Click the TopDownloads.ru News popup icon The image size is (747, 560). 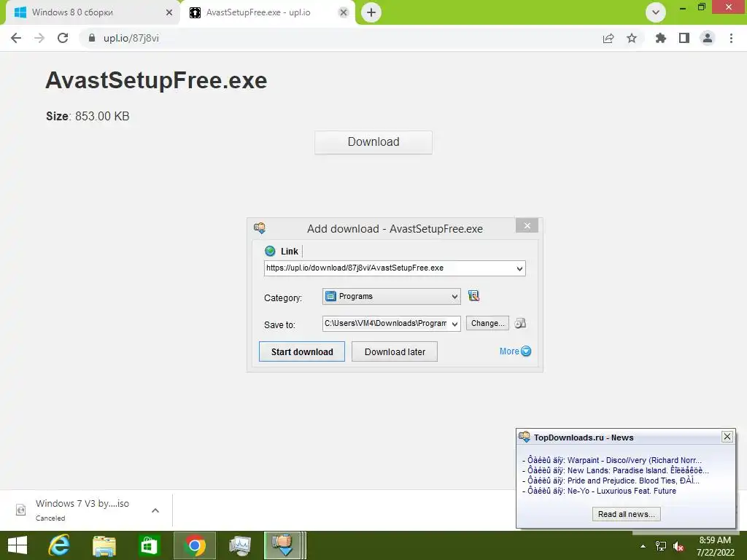tap(525, 436)
